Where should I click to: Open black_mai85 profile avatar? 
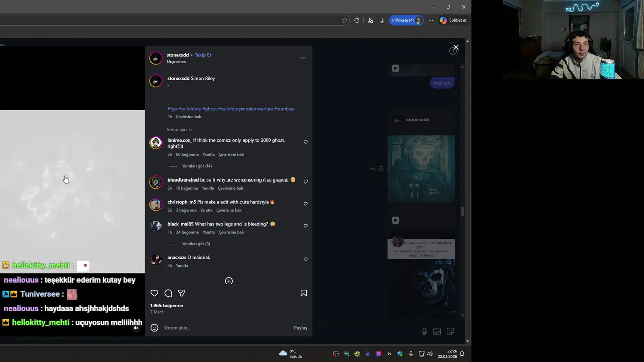tap(156, 226)
